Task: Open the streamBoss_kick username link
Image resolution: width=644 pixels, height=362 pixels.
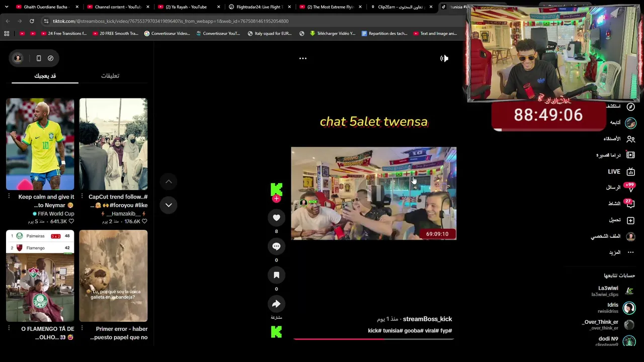Action: 428,319
